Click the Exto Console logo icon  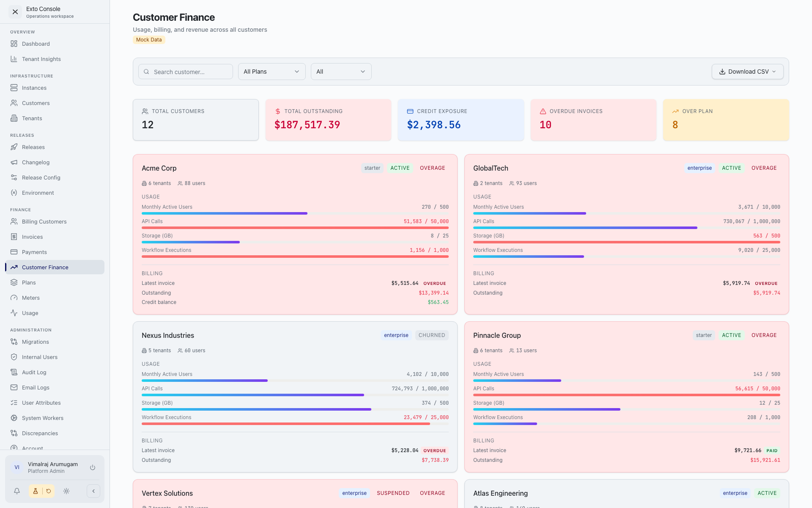tap(15, 12)
